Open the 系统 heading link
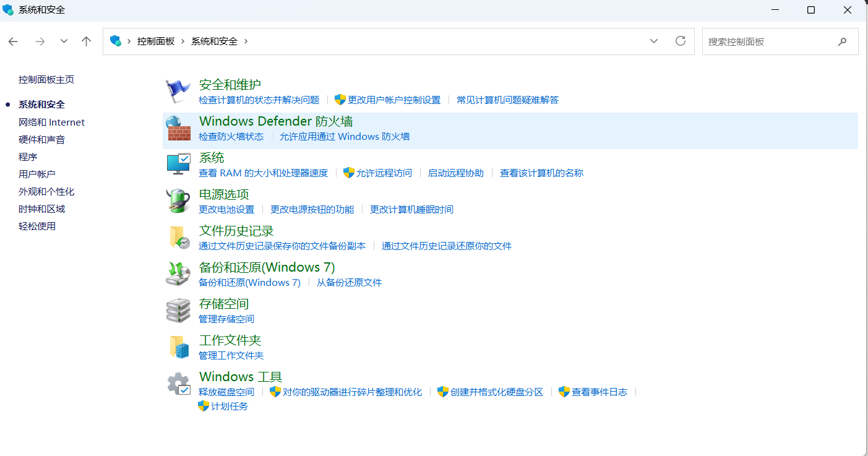This screenshot has height=456, width=868. pos(212,158)
